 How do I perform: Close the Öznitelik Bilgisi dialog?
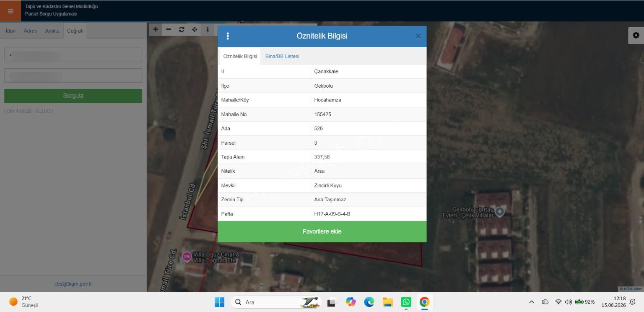tap(418, 36)
